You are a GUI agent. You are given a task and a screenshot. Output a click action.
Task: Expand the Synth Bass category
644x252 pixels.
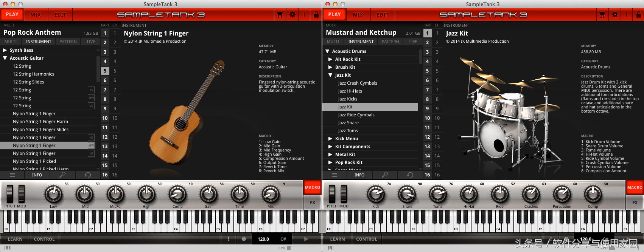pos(5,50)
